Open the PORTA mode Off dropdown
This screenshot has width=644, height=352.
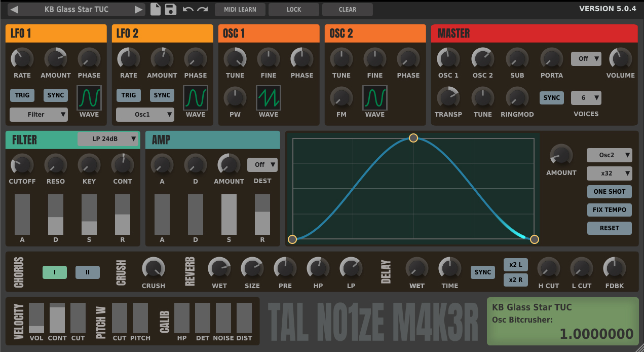pyautogui.click(x=586, y=59)
